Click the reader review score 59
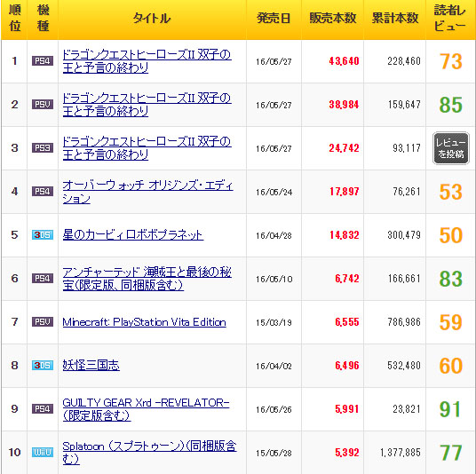Viewport: 476px width, 474px height. 451,322
